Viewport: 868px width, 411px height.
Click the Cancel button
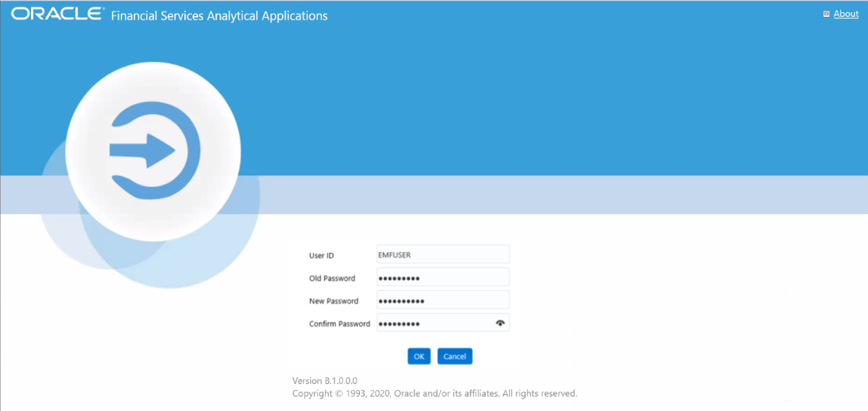click(455, 356)
